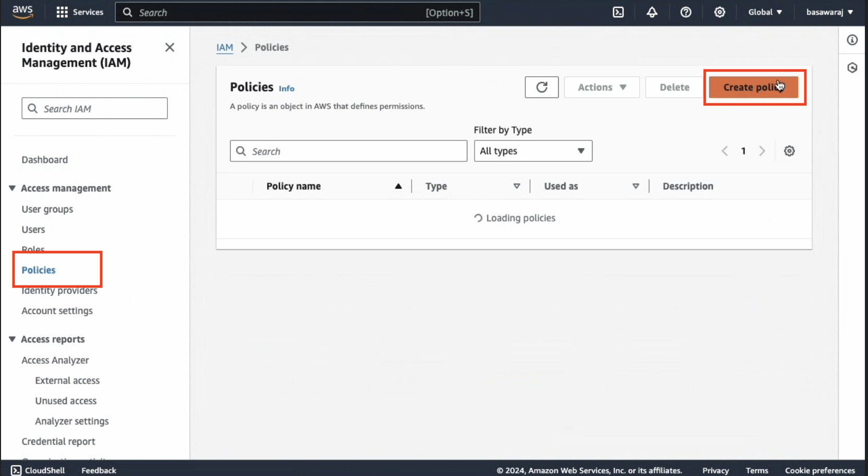868x476 pixels.
Task: Open the Used as column filter arrow
Action: coord(636,186)
